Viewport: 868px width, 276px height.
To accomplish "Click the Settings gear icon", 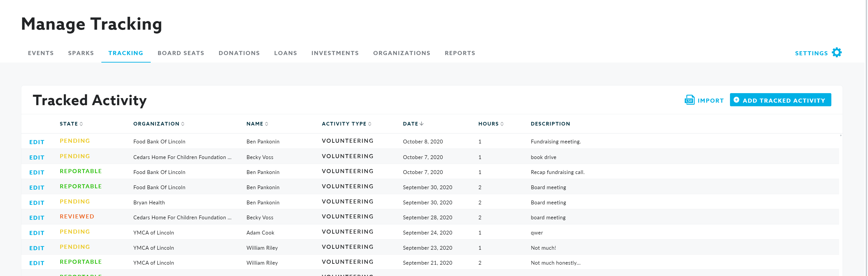I will click(x=836, y=53).
